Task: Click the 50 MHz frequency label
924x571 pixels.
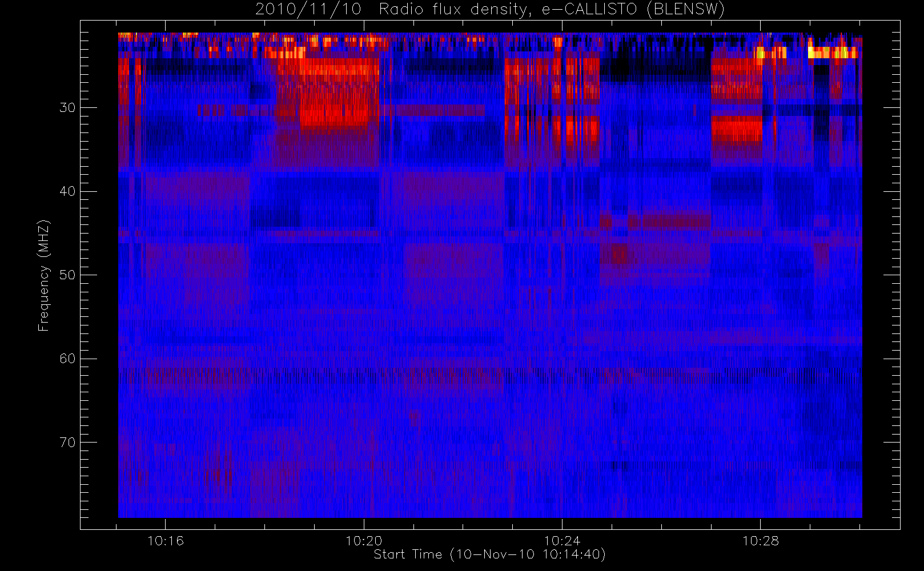Action: [x=67, y=275]
